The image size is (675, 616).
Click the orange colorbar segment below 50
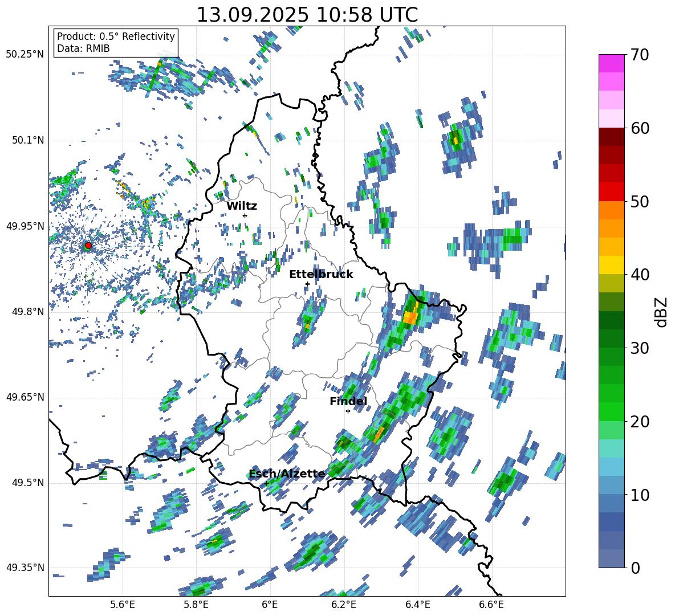(611, 210)
